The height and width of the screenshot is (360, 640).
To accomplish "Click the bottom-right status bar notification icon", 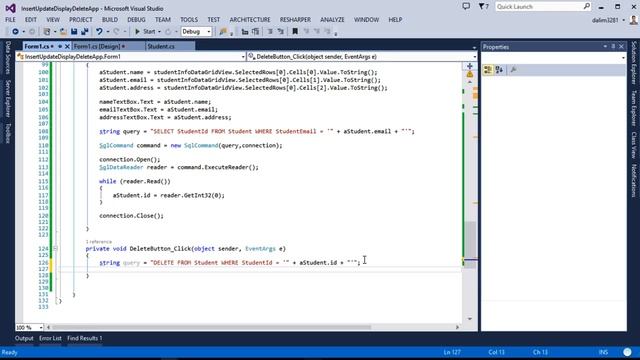I will click(627, 352).
